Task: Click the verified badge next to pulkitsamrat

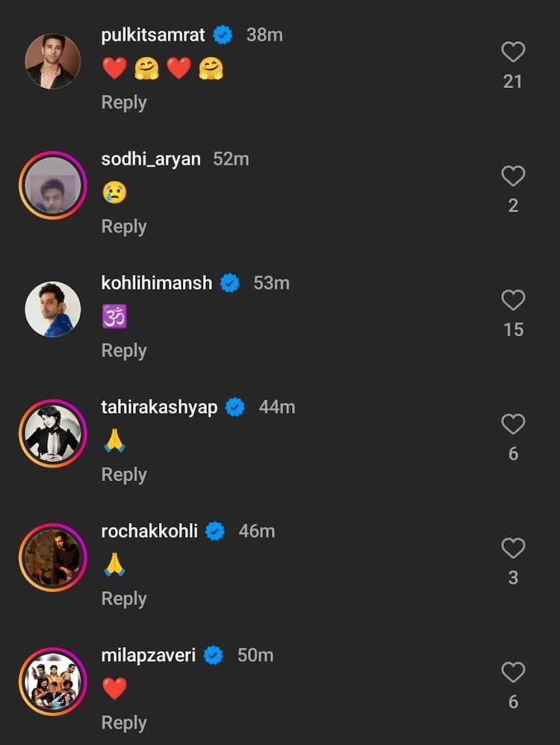Action: pyautogui.click(x=222, y=34)
